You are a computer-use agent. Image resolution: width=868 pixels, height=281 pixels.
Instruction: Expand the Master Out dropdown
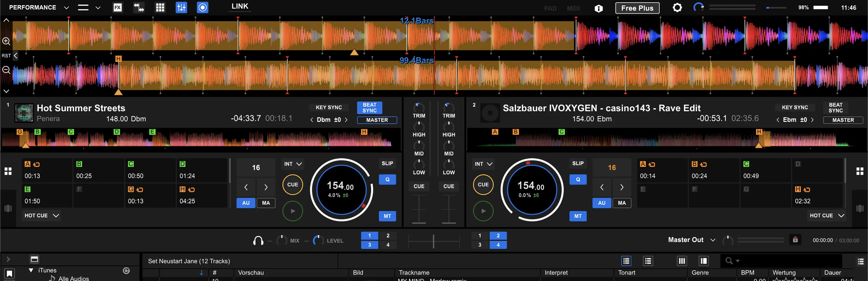tap(713, 240)
